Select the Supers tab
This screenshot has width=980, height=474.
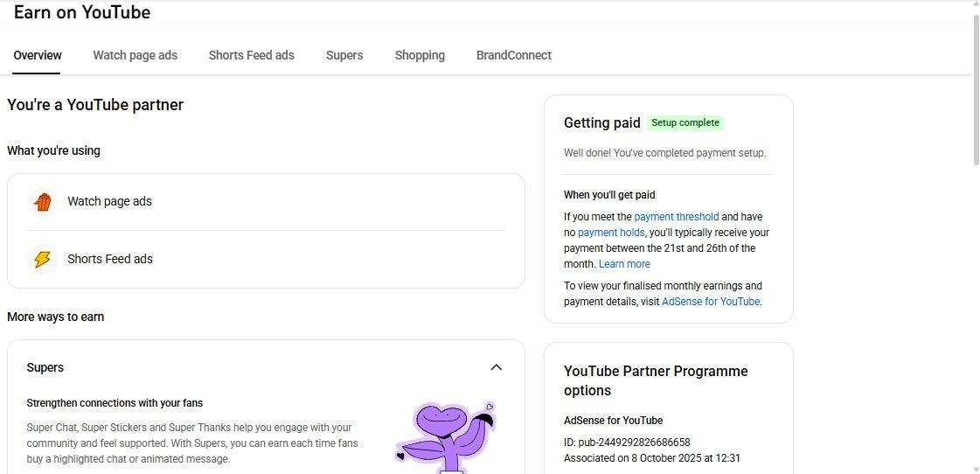pos(344,55)
